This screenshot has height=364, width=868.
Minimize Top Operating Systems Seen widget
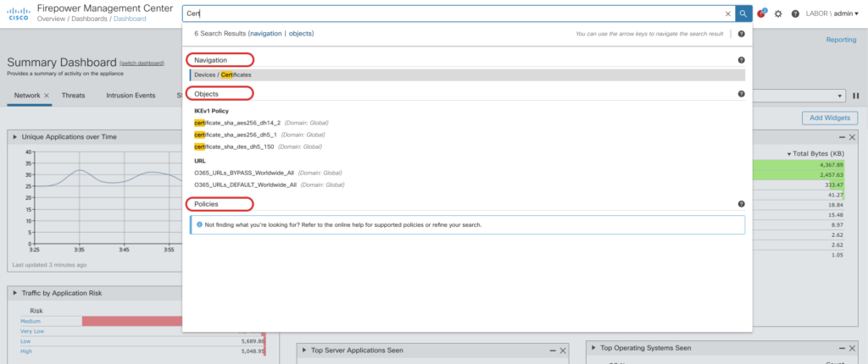pyautogui.click(x=842, y=349)
